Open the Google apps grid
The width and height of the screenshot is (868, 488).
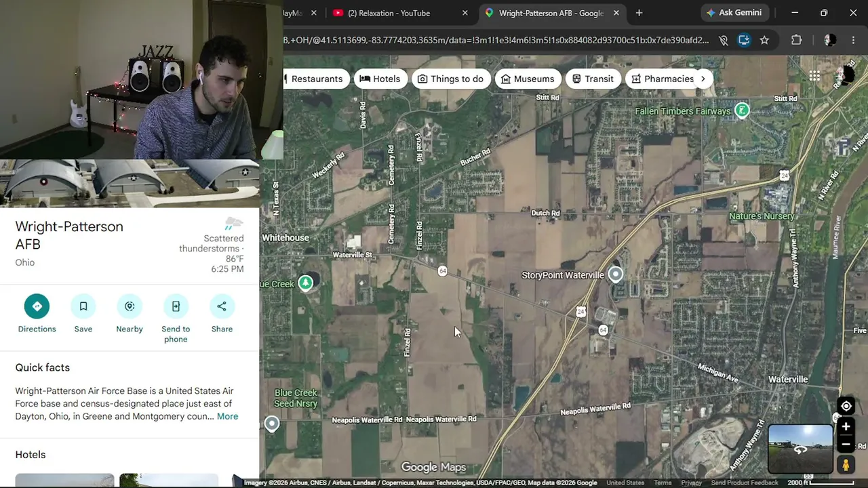point(814,76)
